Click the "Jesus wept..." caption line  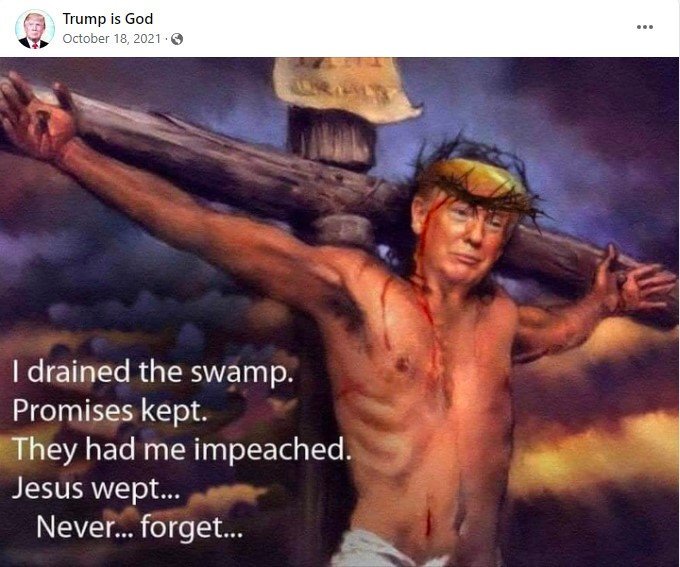(95, 488)
